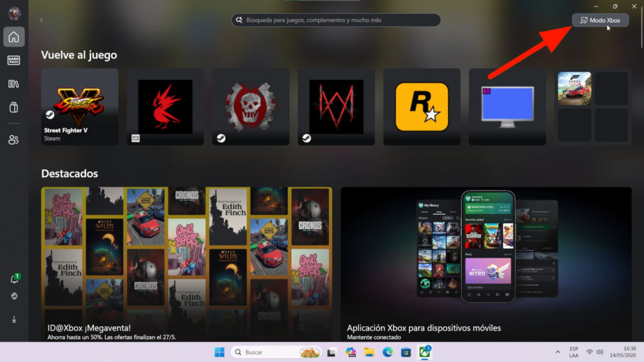
Task: Open the ID@Xbox ¡Megaventa! banner
Action: click(186, 265)
